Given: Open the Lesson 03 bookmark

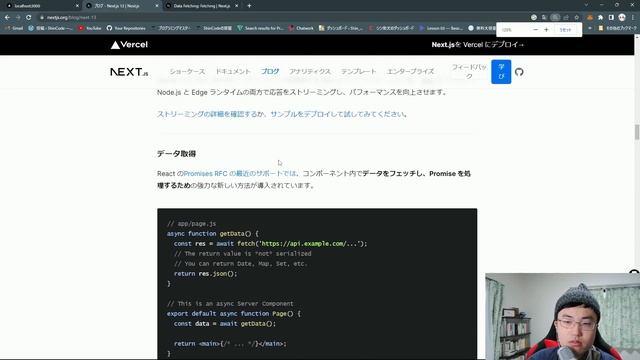Looking at the screenshot, I should [x=441, y=28].
